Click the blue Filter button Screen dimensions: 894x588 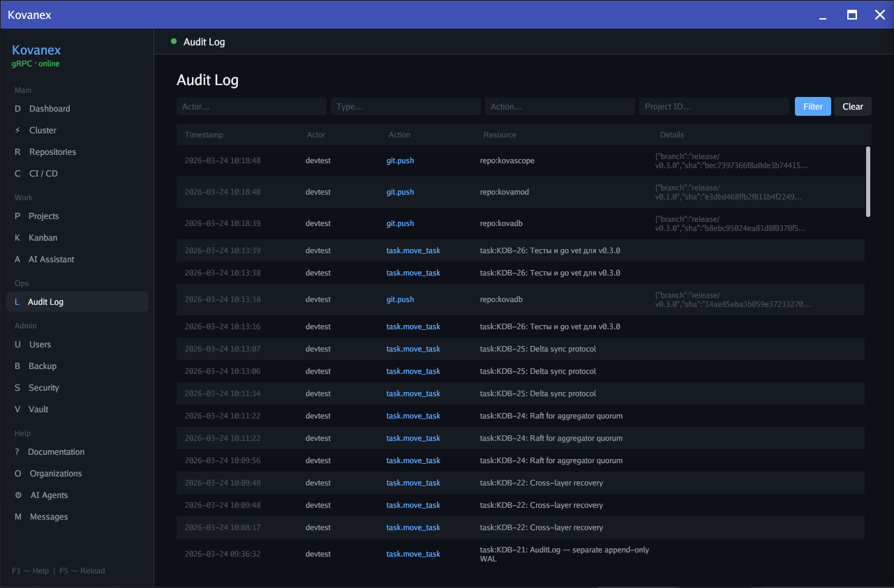(x=812, y=106)
